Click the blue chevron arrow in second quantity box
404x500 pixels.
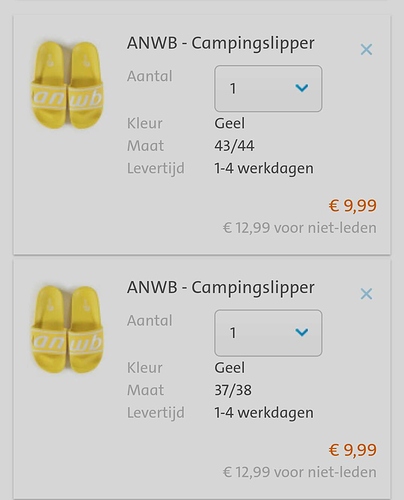pos(302,332)
